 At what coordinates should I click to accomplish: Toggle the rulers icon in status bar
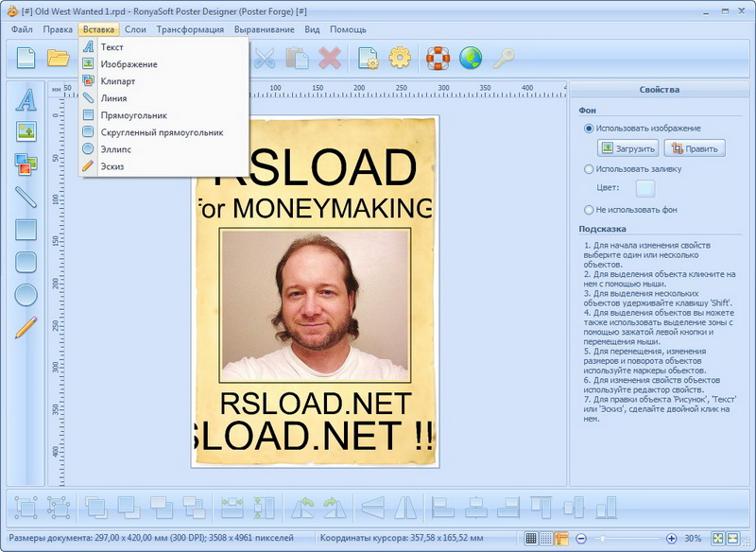(x=560, y=538)
